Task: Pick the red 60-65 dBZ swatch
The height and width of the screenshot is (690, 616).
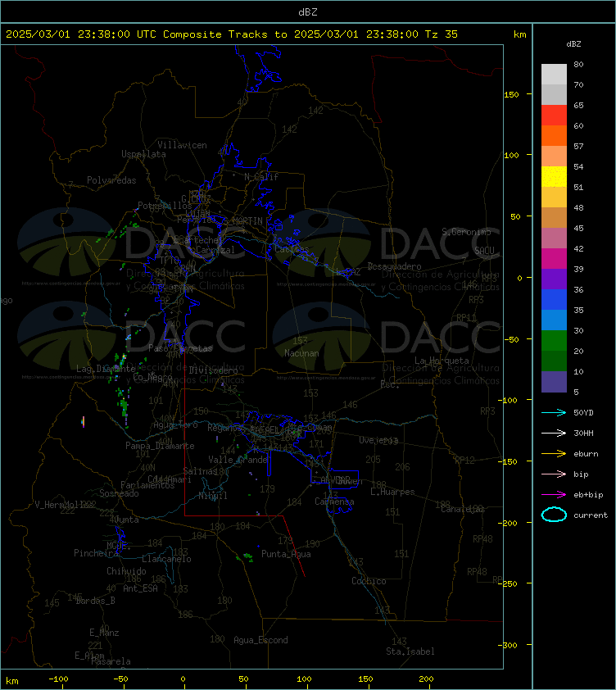Action: pos(554,116)
